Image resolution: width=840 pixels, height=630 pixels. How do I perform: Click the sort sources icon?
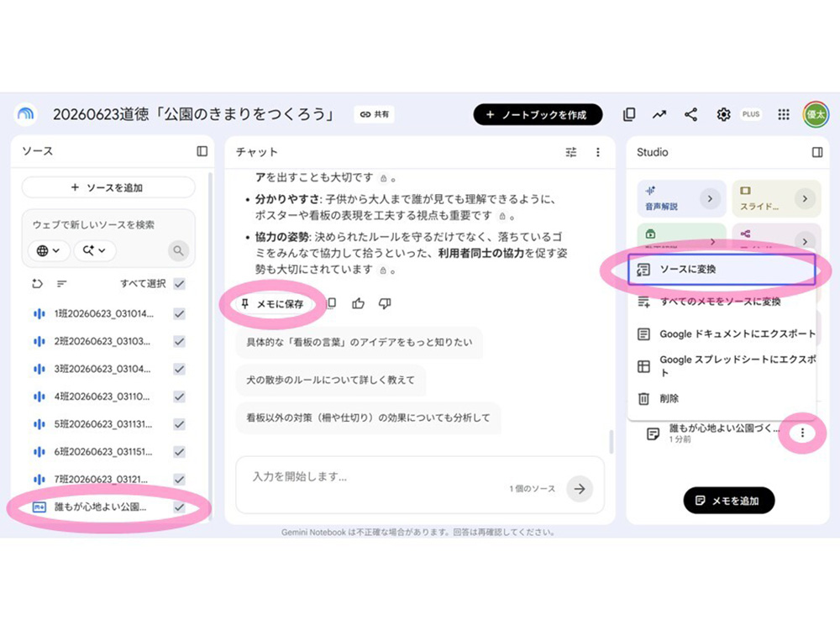(61, 283)
